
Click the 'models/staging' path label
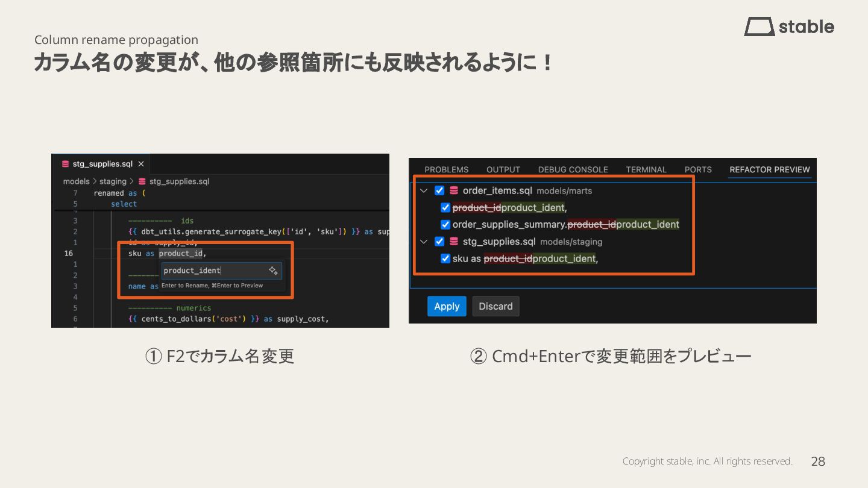(x=571, y=242)
